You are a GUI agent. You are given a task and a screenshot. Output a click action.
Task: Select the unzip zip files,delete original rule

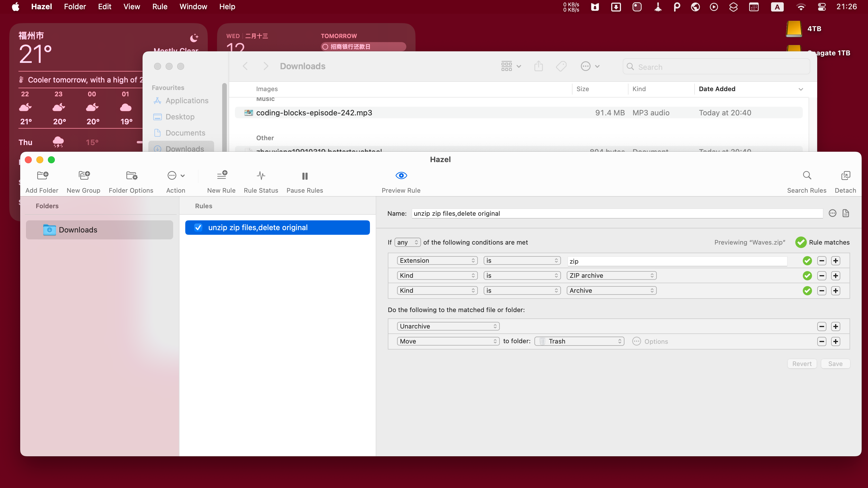(x=277, y=228)
